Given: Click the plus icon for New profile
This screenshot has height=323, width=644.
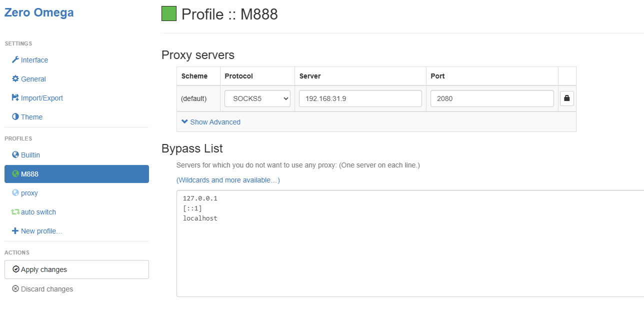Looking at the screenshot, I should pyautogui.click(x=15, y=231).
